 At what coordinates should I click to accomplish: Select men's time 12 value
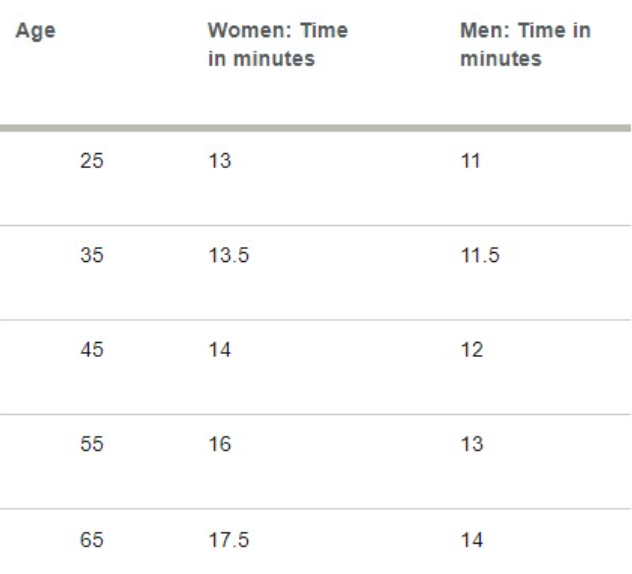tap(472, 349)
